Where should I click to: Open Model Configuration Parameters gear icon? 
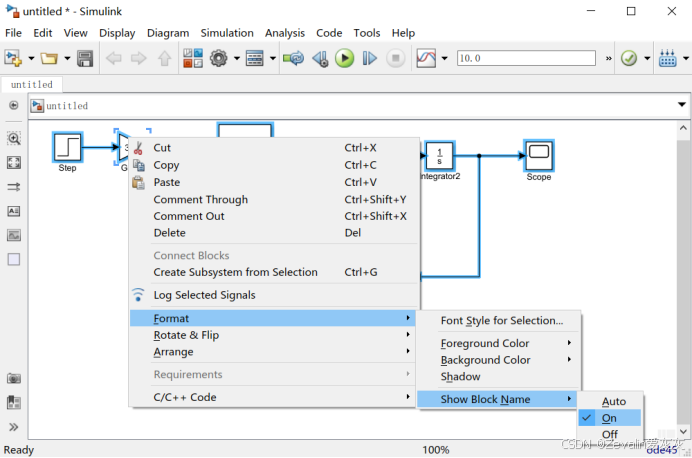pos(218,58)
